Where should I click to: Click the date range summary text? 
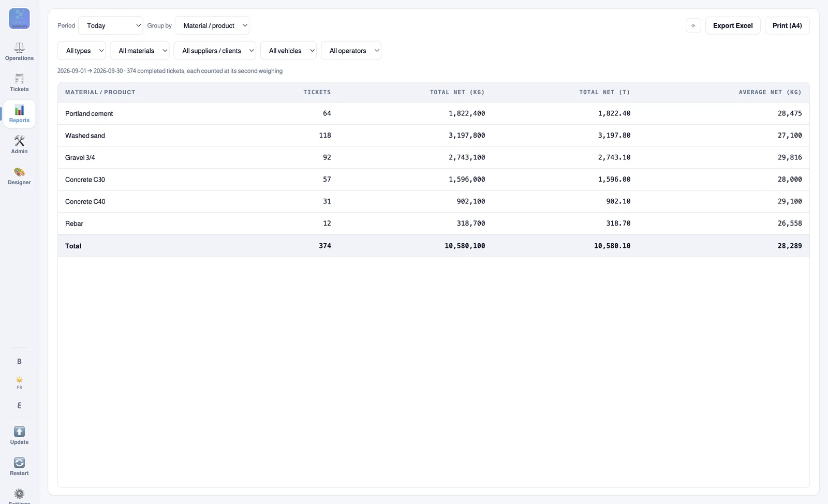tap(170, 71)
